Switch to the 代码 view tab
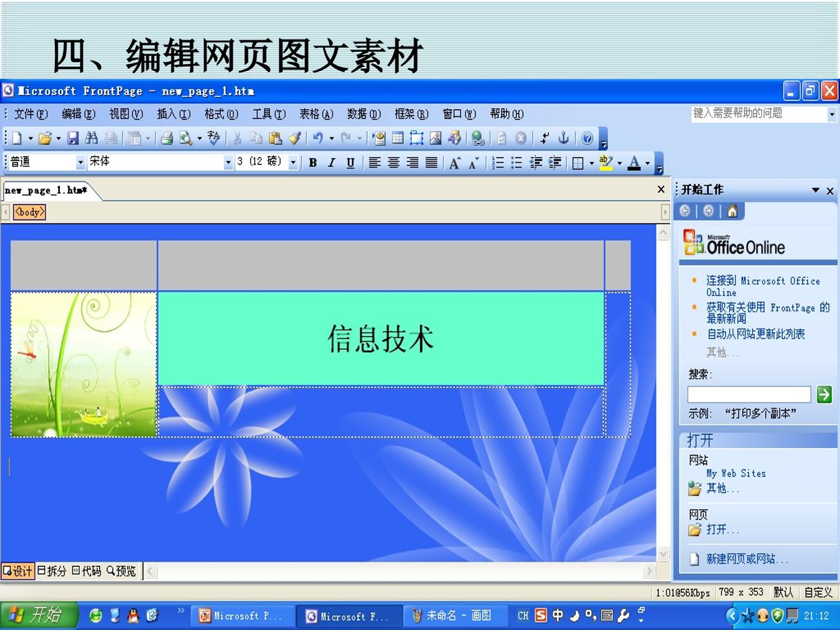 tap(87, 571)
